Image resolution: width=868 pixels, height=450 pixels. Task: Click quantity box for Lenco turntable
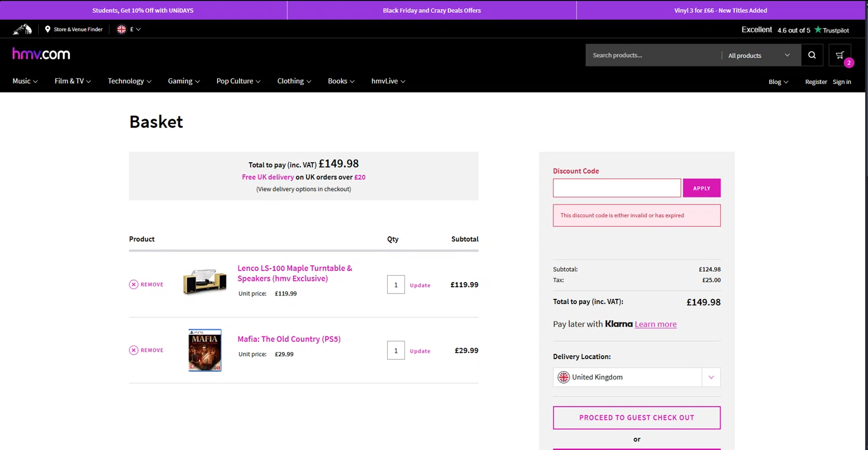[396, 284]
